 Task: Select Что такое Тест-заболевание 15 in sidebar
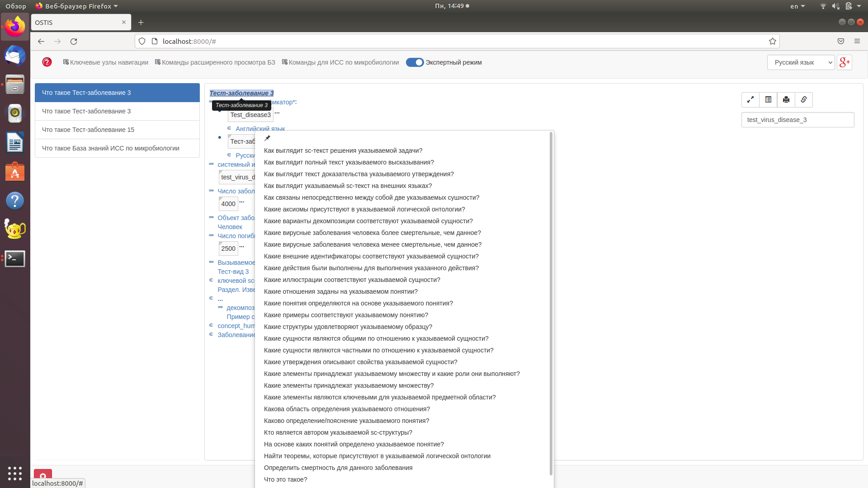point(88,130)
